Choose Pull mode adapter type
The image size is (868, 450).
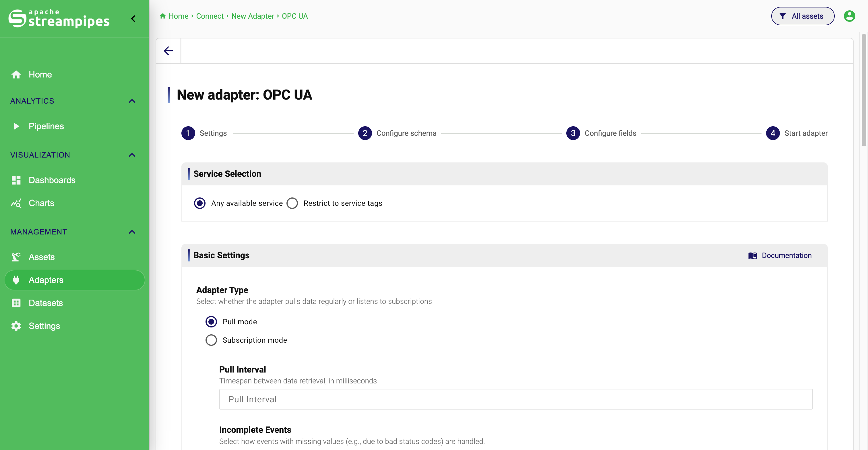[x=211, y=322]
